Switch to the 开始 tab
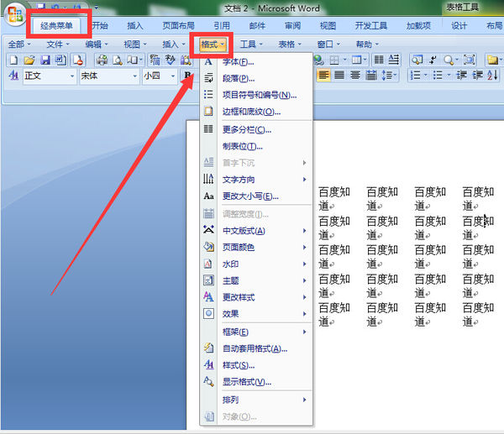This screenshot has width=504, height=434. pos(100,26)
